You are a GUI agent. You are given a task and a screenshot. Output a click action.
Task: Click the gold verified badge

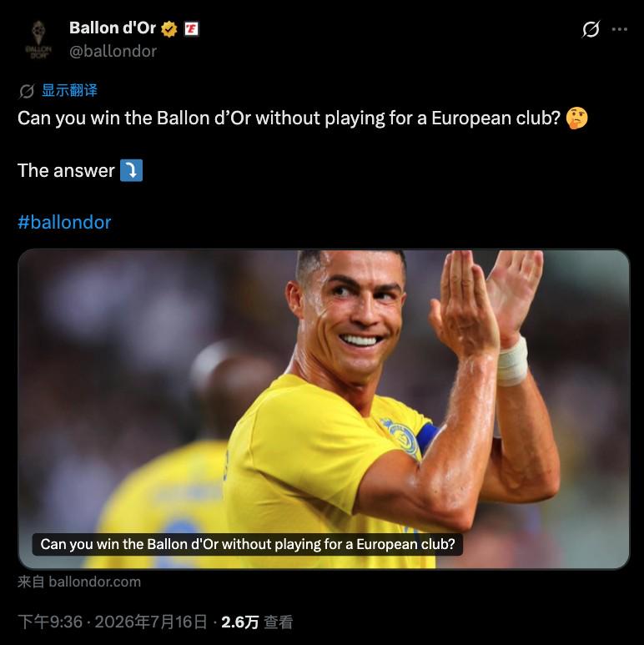(x=169, y=29)
